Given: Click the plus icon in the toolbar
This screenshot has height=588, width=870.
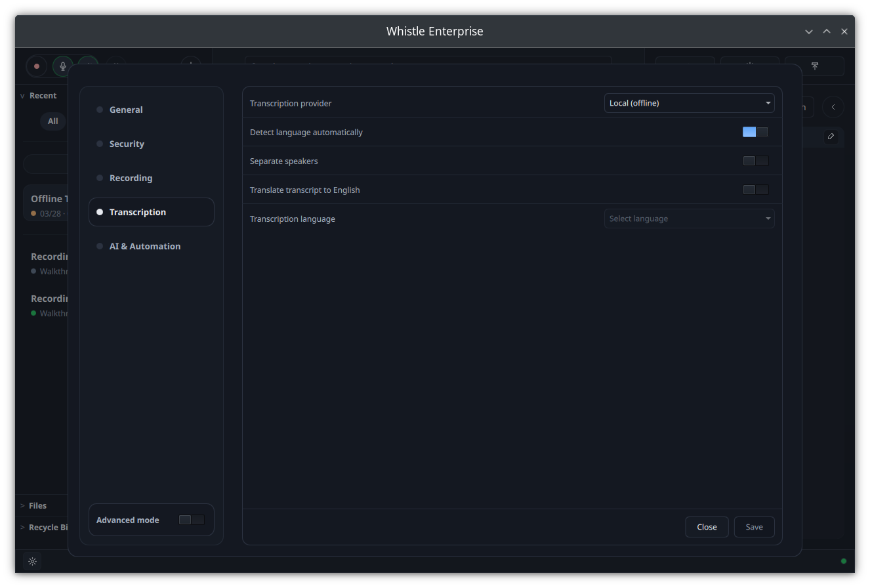Looking at the screenshot, I should click(190, 64).
